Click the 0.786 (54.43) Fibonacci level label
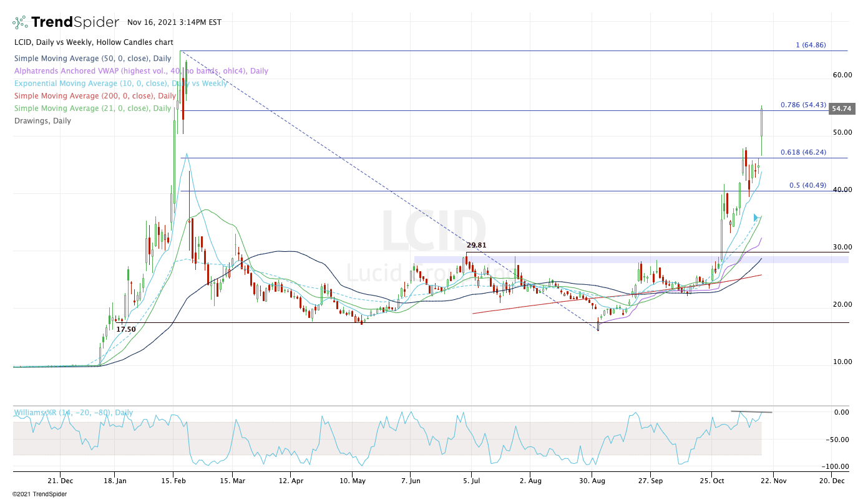The image size is (868, 500). [x=803, y=105]
